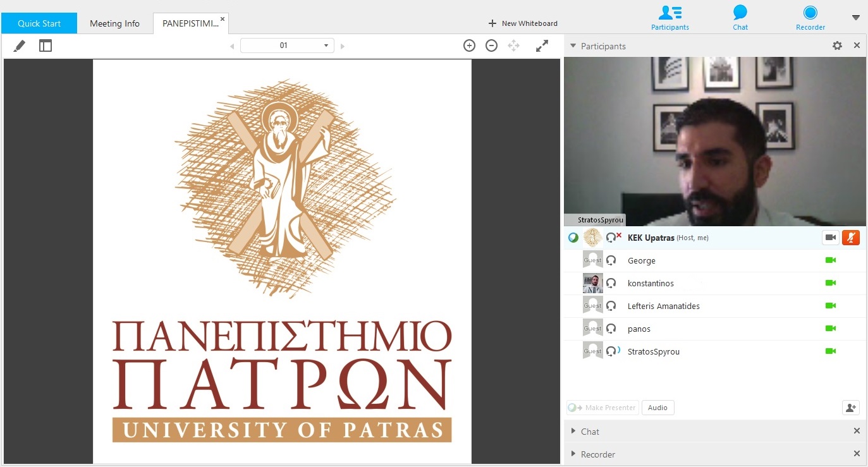Screen dimensions: 868x467
Task: Click konstantinos's profile photo
Action: point(593,283)
